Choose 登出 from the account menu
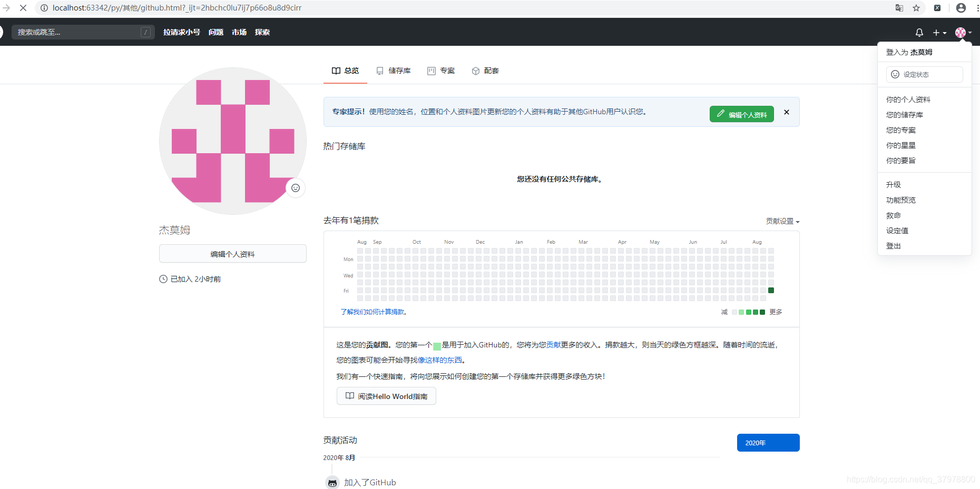The image size is (980, 489). [x=893, y=246]
